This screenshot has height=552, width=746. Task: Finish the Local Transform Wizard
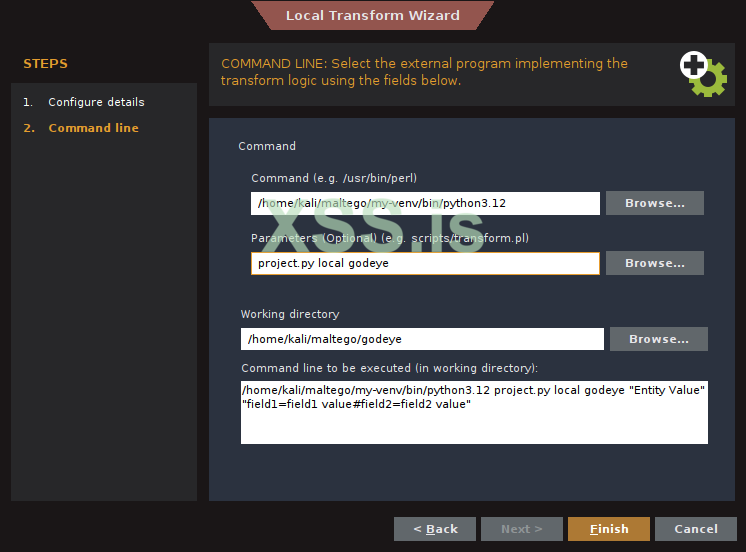click(609, 529)
